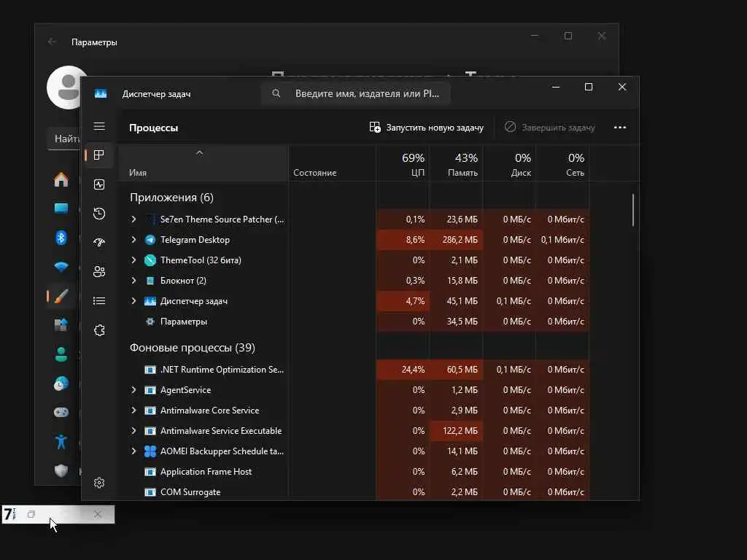This screenshot has width=747, height=560.
Task: Expand the AgentService background process
Action: [x=134, y=390]
